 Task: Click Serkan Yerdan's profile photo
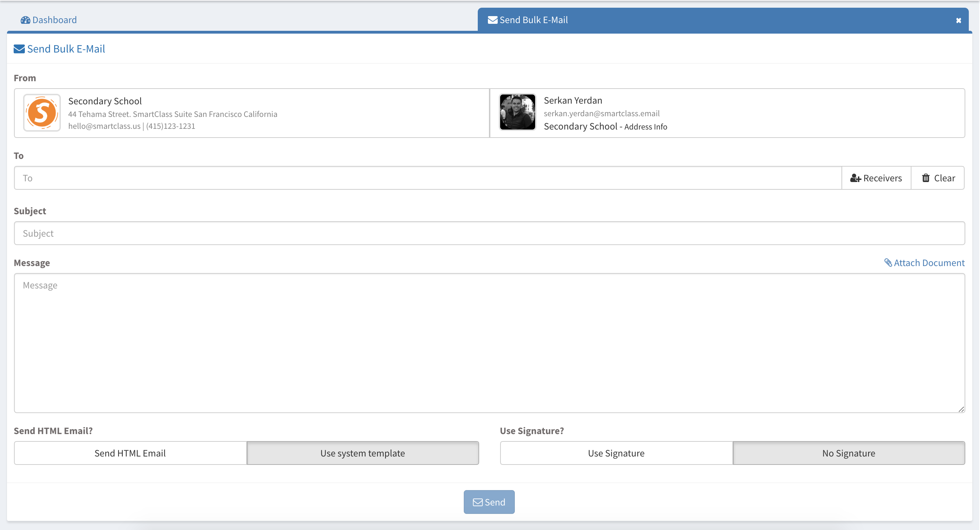[517, 112]
